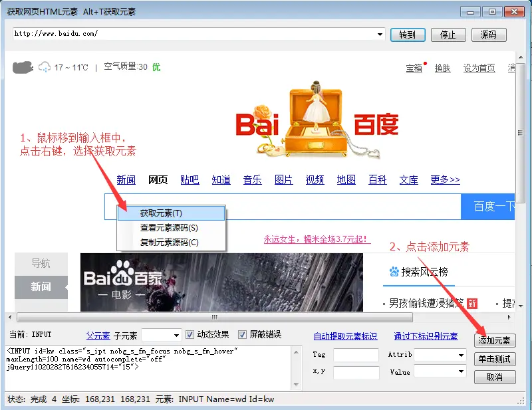
Task: Click the 搜索风云榜 heading
Action: [424, 272]
